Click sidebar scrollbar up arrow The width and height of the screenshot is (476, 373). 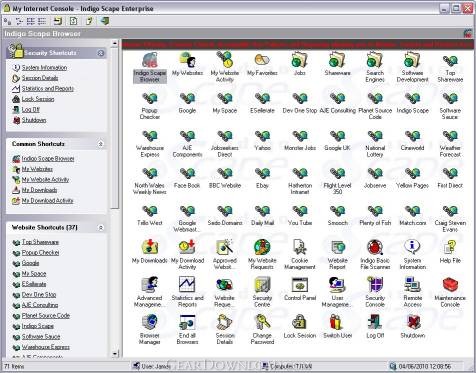115,43
